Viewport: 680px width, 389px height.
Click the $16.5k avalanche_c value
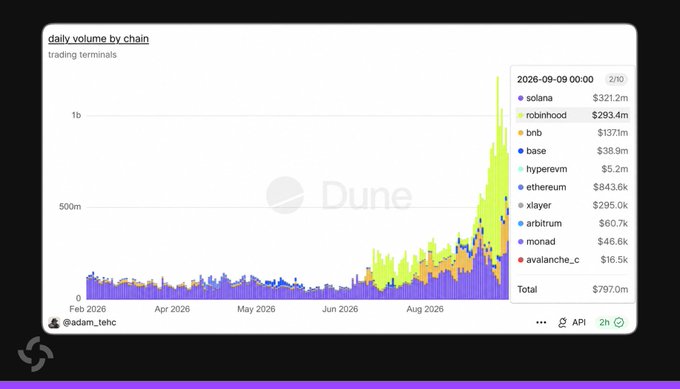[614, 260]
